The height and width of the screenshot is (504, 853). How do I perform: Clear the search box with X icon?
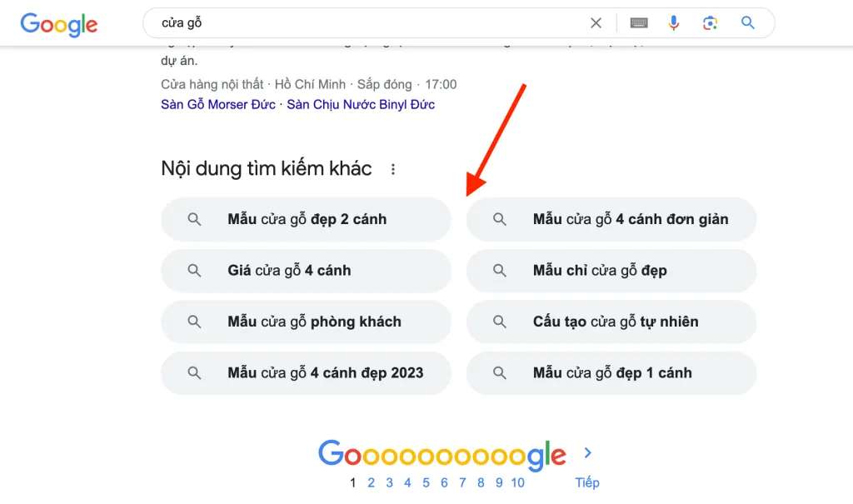(x=596, y=22)
